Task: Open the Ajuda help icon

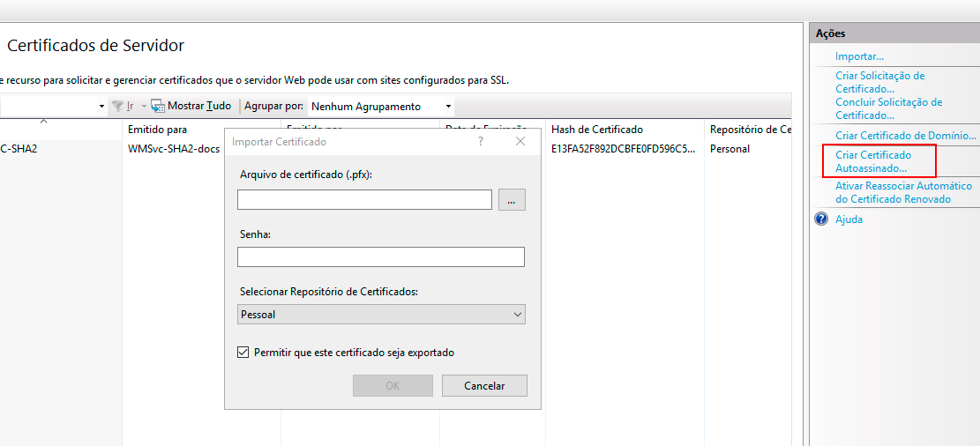Action: click(821, 219)
